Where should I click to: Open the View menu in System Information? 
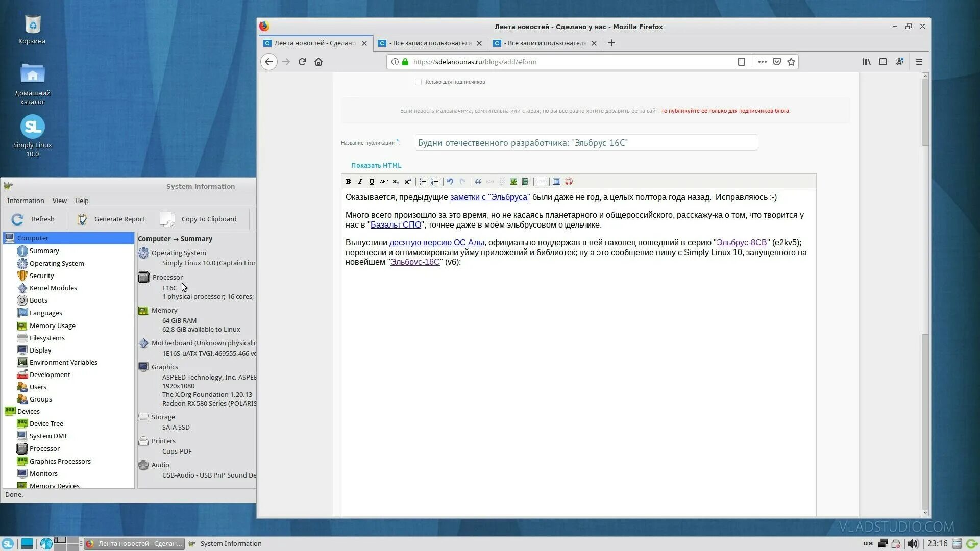59,201
